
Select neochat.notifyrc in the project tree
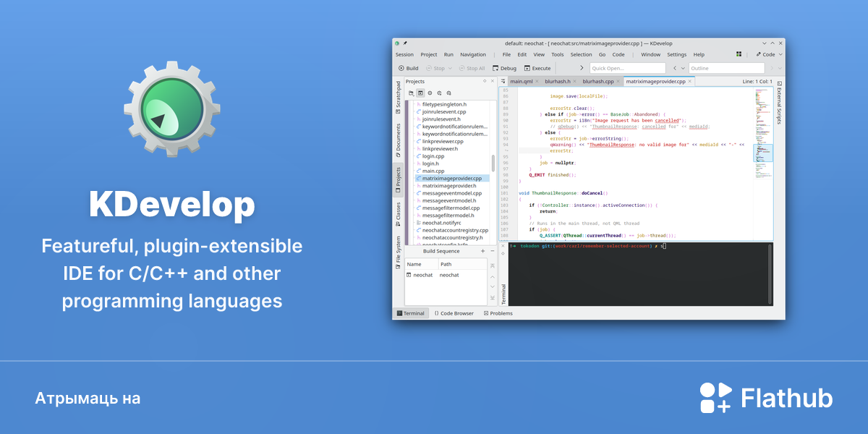(441, 223)
